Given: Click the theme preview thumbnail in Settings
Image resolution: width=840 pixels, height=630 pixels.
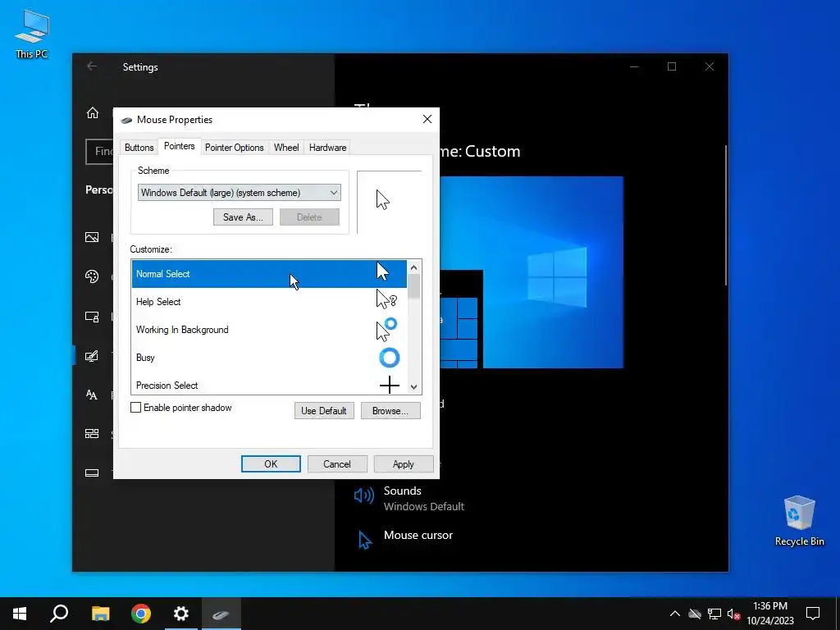Looking at the screenshot, I should point(532,272).
